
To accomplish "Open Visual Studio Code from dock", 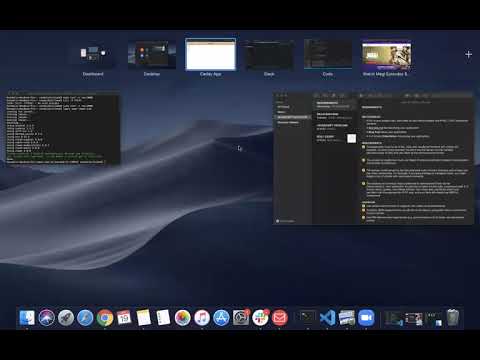I will pos(327,318).
